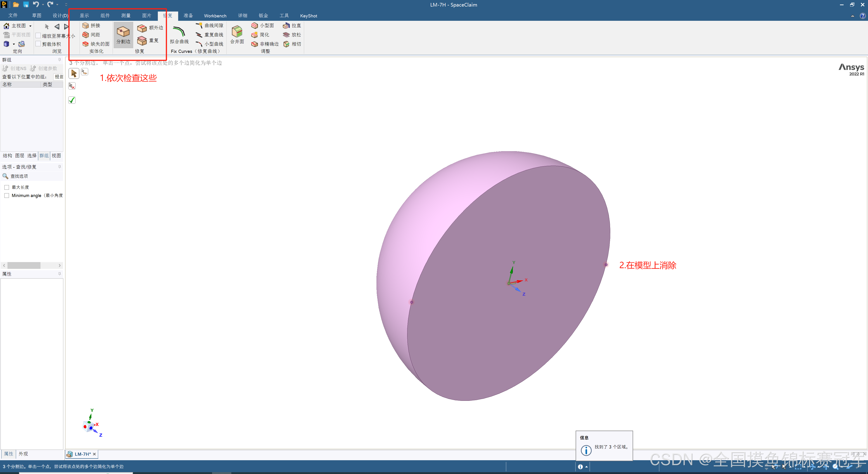Expand the info icon arrow in status bar
Viewport: 868px width, 474px height.
(586, 467)
